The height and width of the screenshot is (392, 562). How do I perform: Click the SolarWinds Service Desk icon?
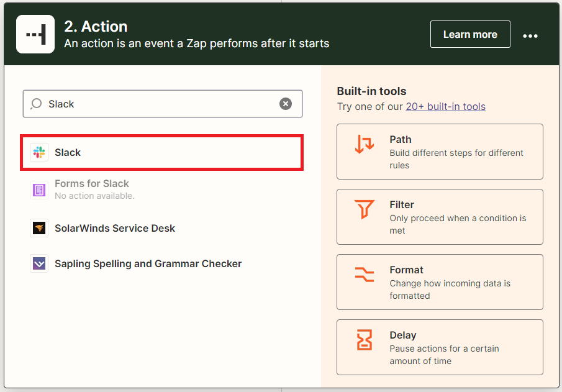39,228
